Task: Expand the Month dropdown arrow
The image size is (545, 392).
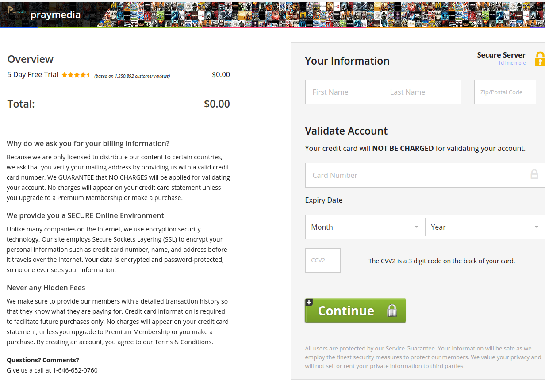Action: [417, 227]
